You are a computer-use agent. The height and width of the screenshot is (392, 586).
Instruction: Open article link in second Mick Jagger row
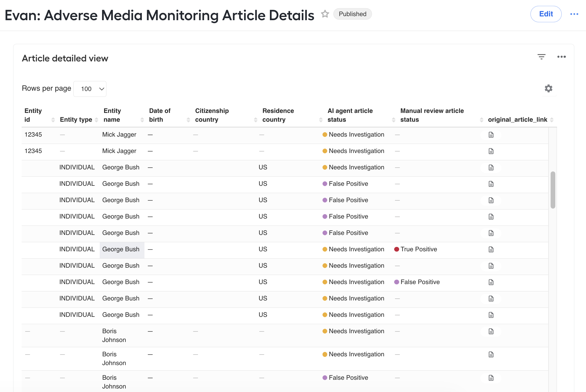coord(491,151)
